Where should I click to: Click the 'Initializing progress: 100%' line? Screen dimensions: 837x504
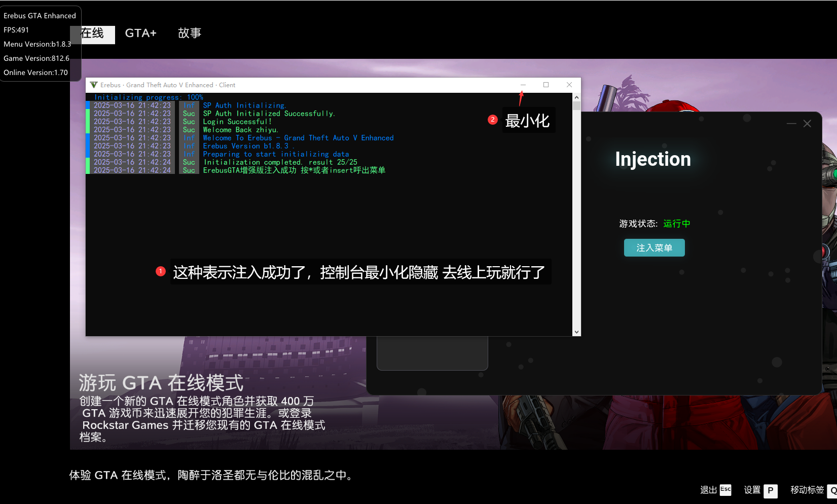[x=149, y=97]
